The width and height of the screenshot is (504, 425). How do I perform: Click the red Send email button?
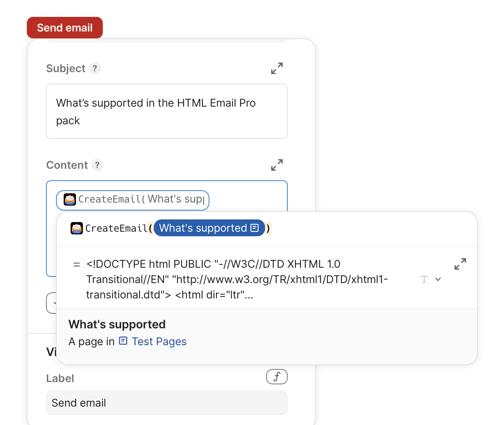(65, 28)
